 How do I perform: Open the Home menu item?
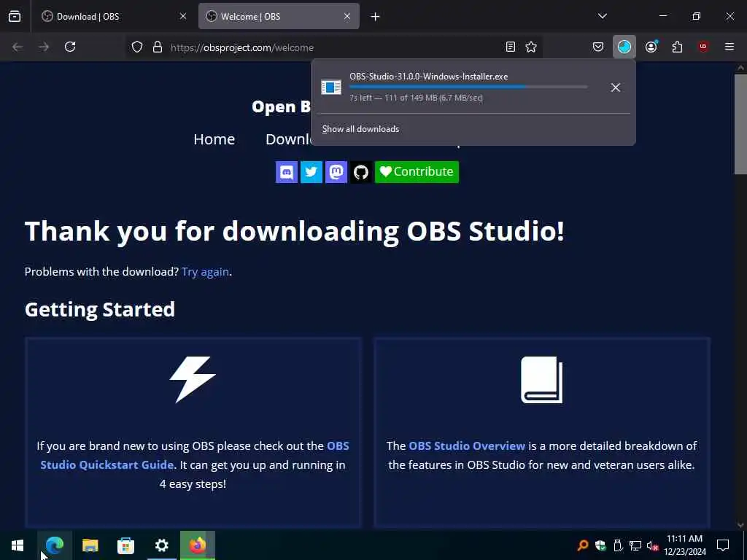tap(214, 139)
